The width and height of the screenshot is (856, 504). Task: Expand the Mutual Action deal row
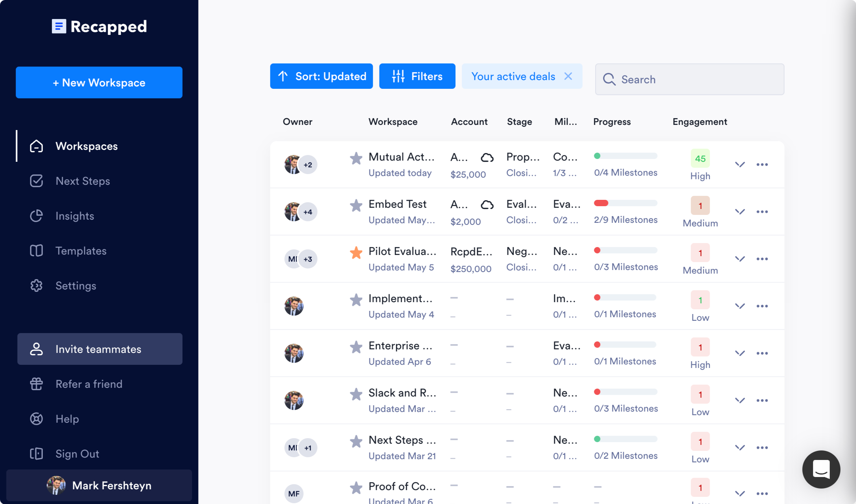click(740, 164)
